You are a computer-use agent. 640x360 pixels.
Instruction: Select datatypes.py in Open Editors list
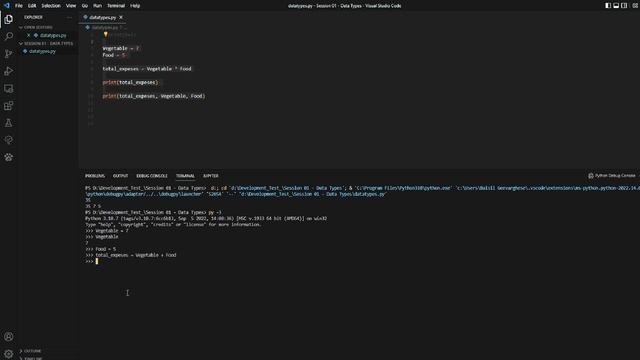pos(53,35)
